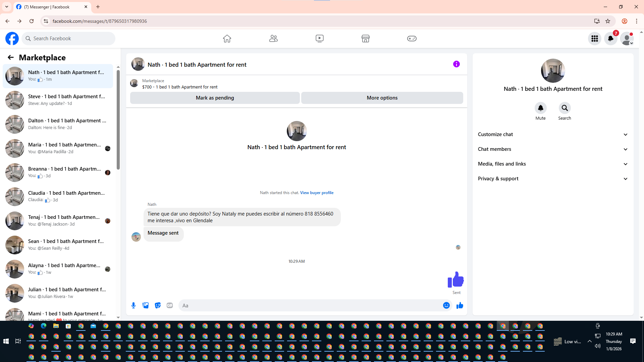The height and width of the screenshot is (362, 644).
Task: Choose a sticker icon
Action: pyautogui.click(x=158, y=305)
